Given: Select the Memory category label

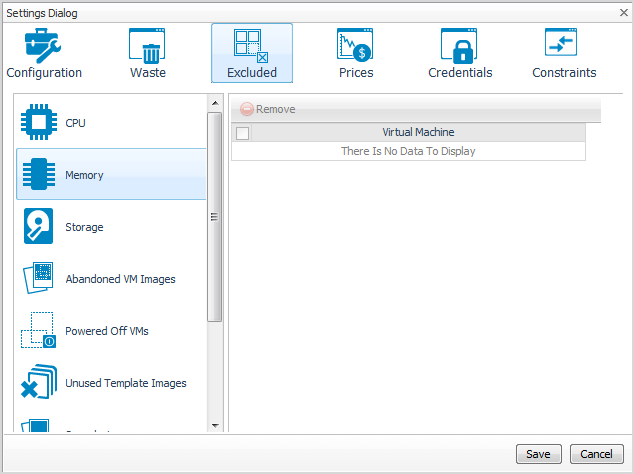Looking at the screenshot, I should pyautogui.click(x=84, y=175).
